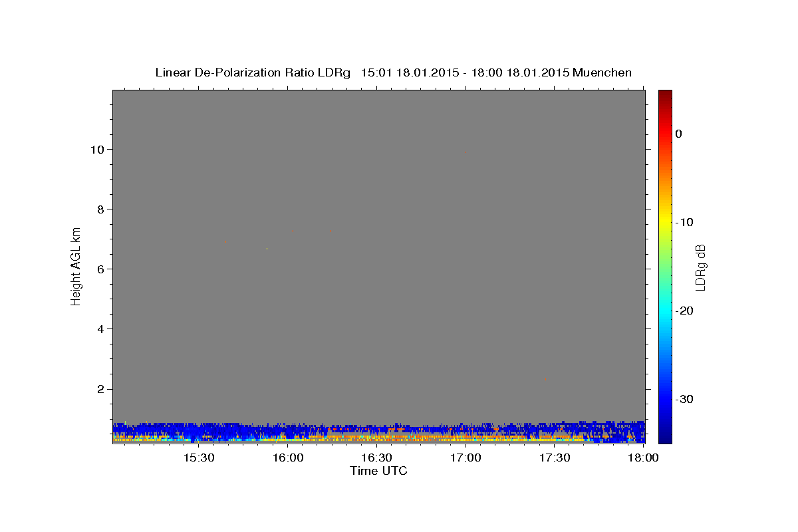Click the orange data speck near 7 km

(x=293, y=231)
